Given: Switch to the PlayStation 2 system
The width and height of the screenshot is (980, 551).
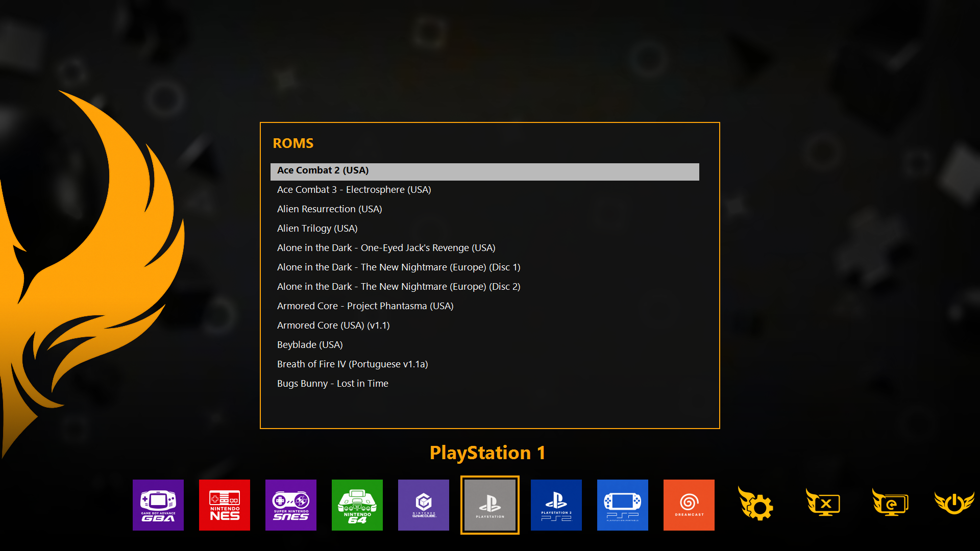Looking at the screenshot, I should click(556, 505).
